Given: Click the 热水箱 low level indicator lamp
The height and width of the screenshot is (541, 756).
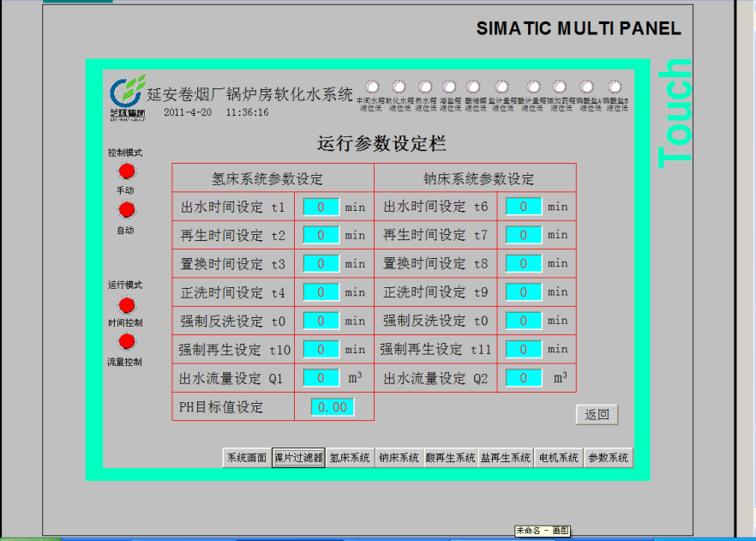Looking at the screenshot, I should pos(425,87).
